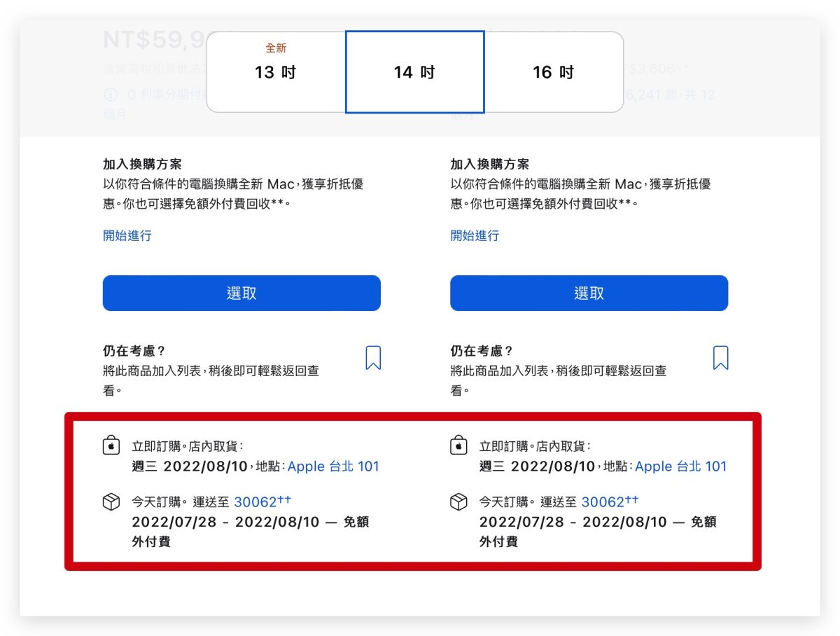Open left column 開始進行 trade-in link
This screenshot has width=840, height=636.
pos(127,235)
